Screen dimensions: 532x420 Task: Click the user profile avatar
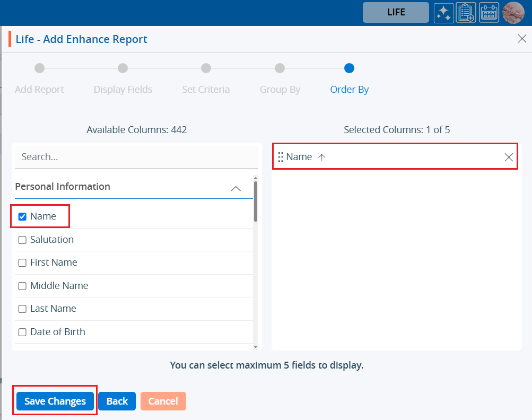tap(513, 13)
